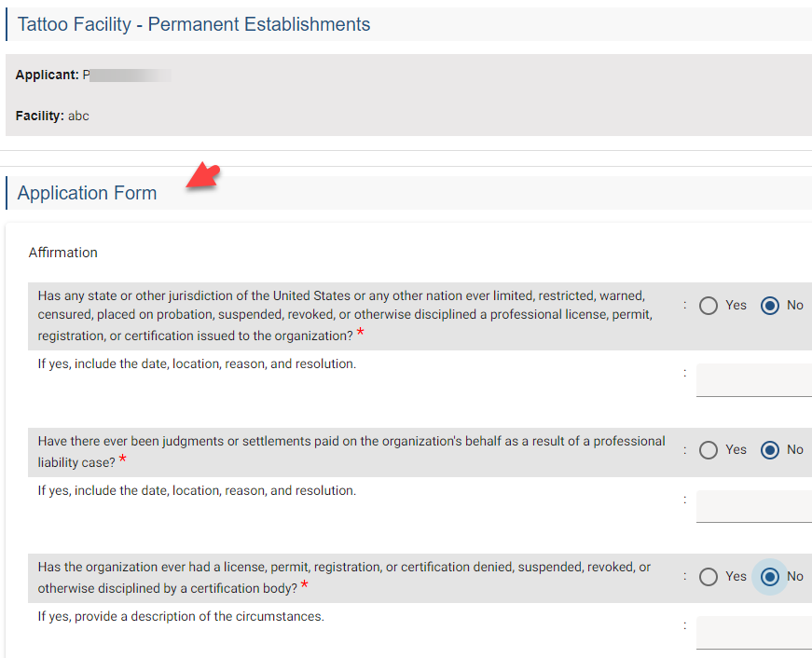Viewport: 812px width, 658px height.
Task: Click the certification body question text
Action: pyautogui.click(x=344, y=577)
